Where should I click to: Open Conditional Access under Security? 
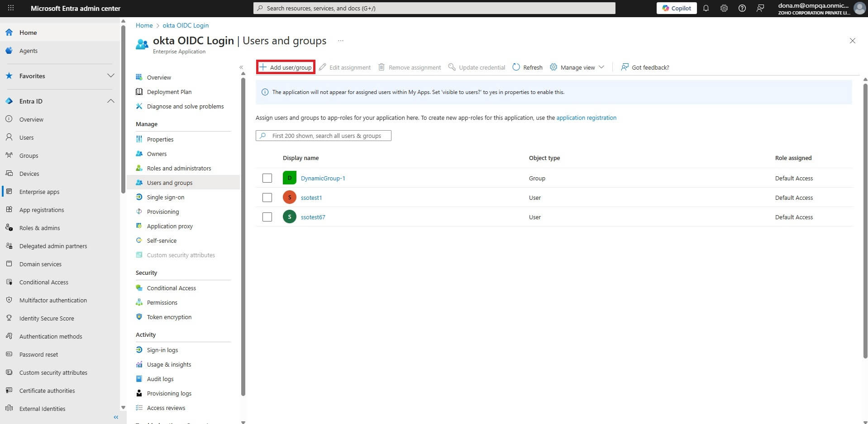(x=171, y=287)
